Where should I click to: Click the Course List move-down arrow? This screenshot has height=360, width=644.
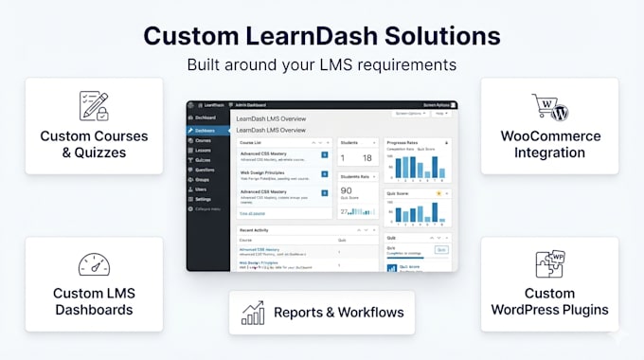tap(320, 143)
